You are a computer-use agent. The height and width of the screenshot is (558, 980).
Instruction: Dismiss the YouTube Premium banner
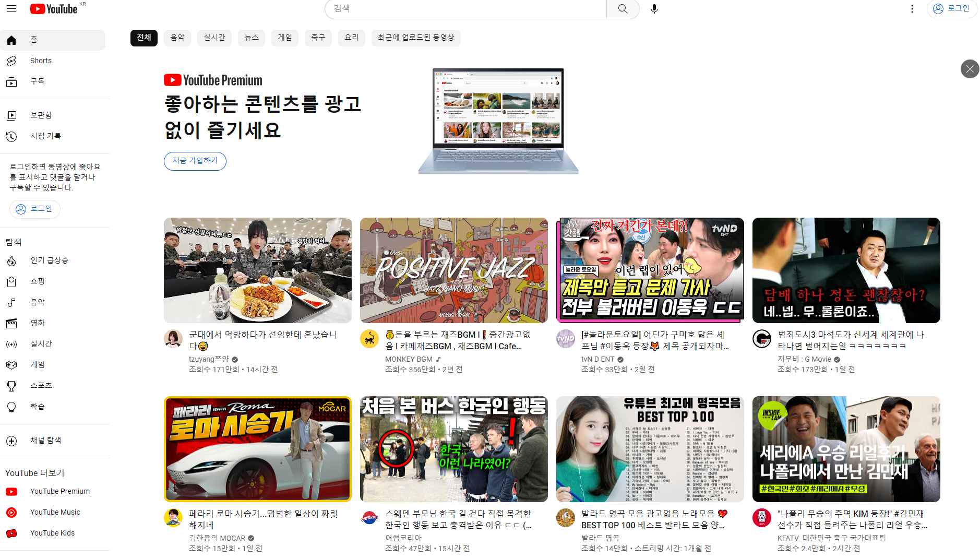point(970,69)
